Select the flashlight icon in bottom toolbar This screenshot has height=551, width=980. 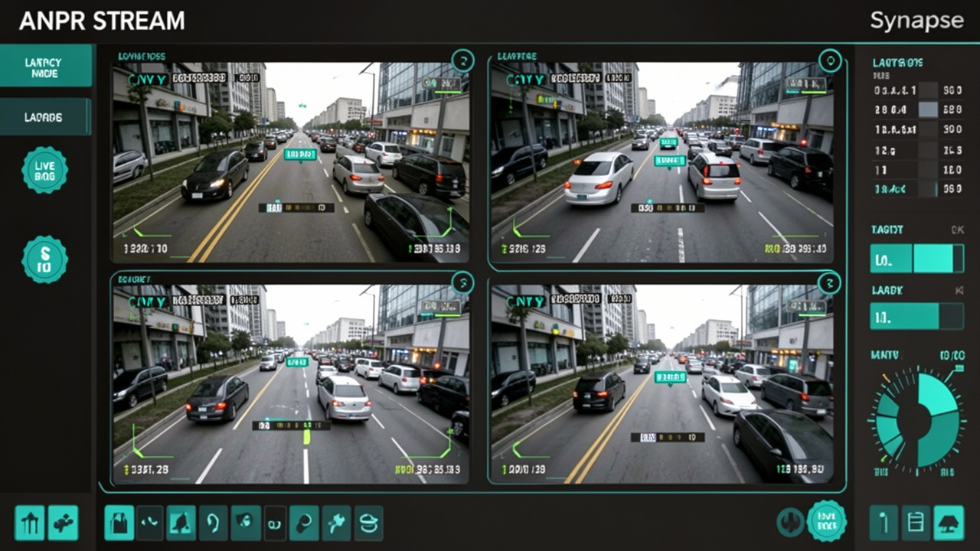(x=304, y=523)
